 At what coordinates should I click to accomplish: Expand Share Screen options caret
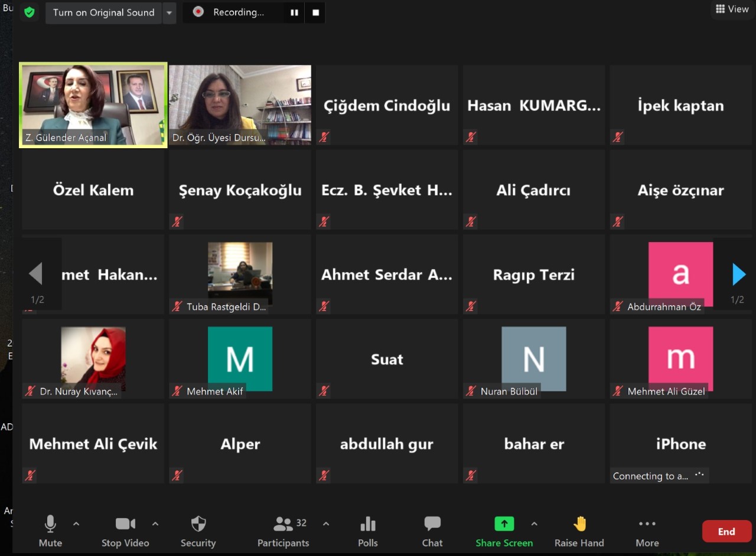[534, 524]
